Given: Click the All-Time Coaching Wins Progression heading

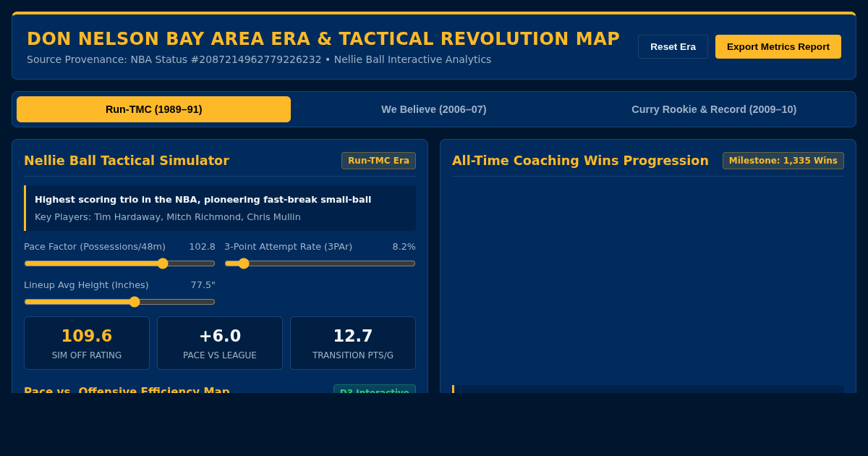Looking at the screenshot, I should click(x=580, y=161).
